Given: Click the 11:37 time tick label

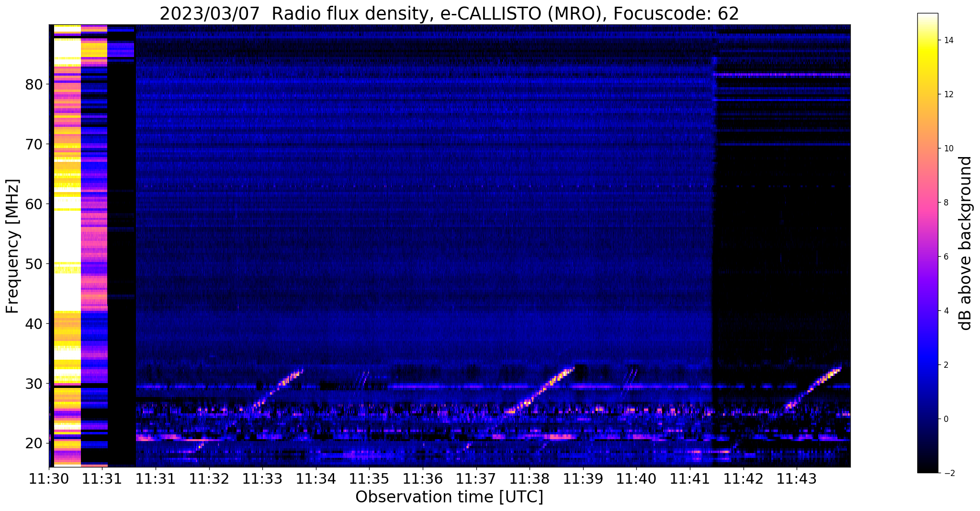Looking at the screenshot, I should [x=476, y=479].
